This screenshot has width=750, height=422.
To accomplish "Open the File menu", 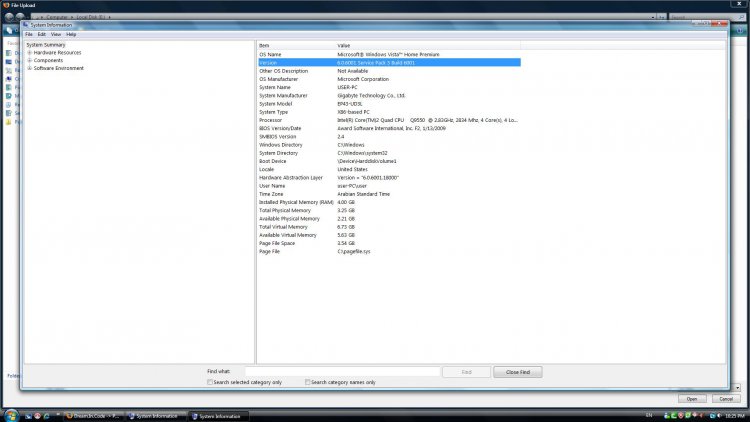I will (29, 34).
